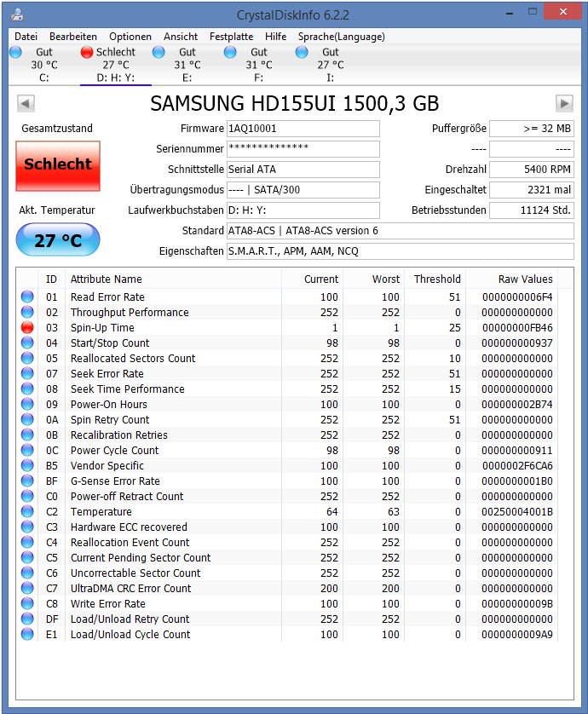588x714 pixels.
Task: Click the status icon for Write Error Rate
Action: 27,603
